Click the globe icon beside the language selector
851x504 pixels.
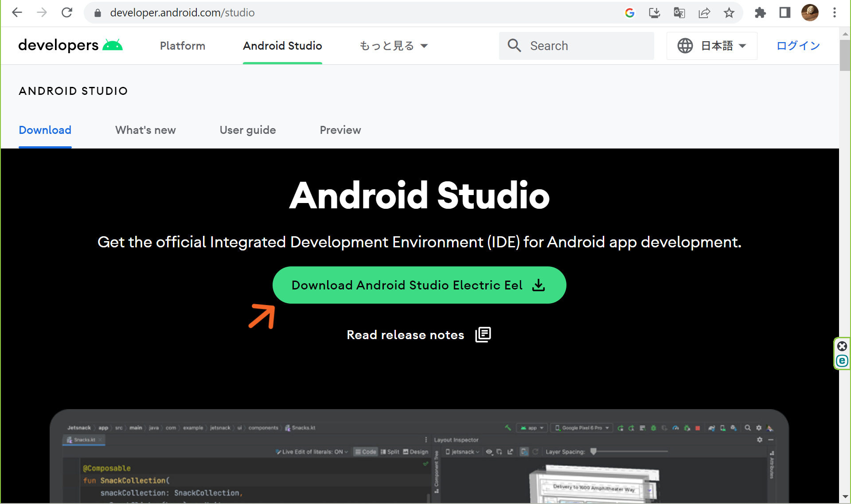[x=685, y=45]
